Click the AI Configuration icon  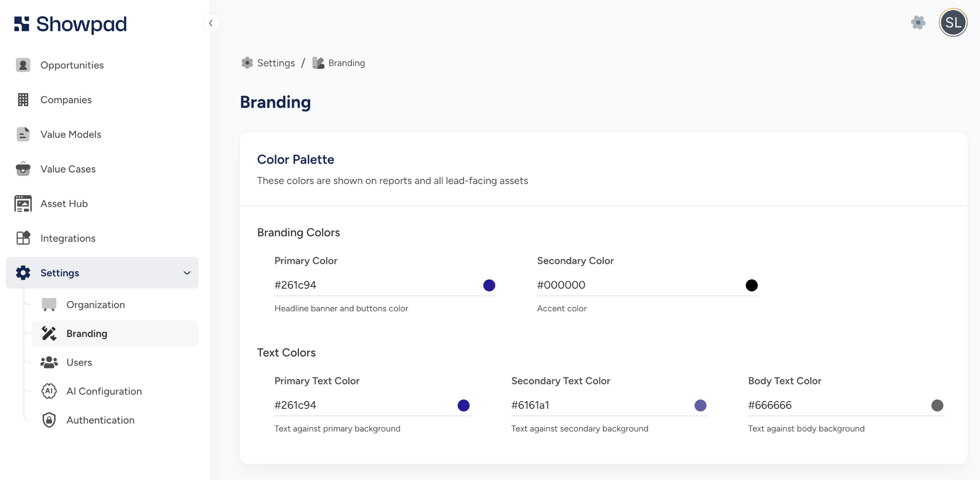(49, 391)
